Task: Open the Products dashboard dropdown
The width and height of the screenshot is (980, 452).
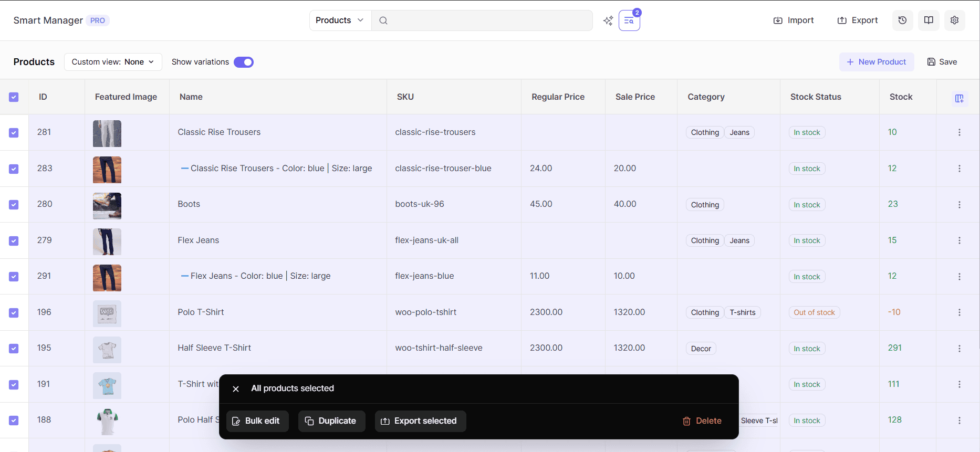Action: [340, 20]
